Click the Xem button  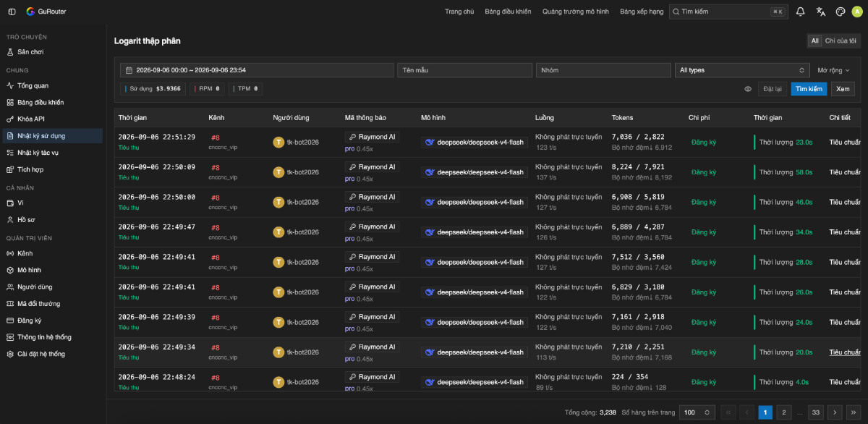[843, 89]
